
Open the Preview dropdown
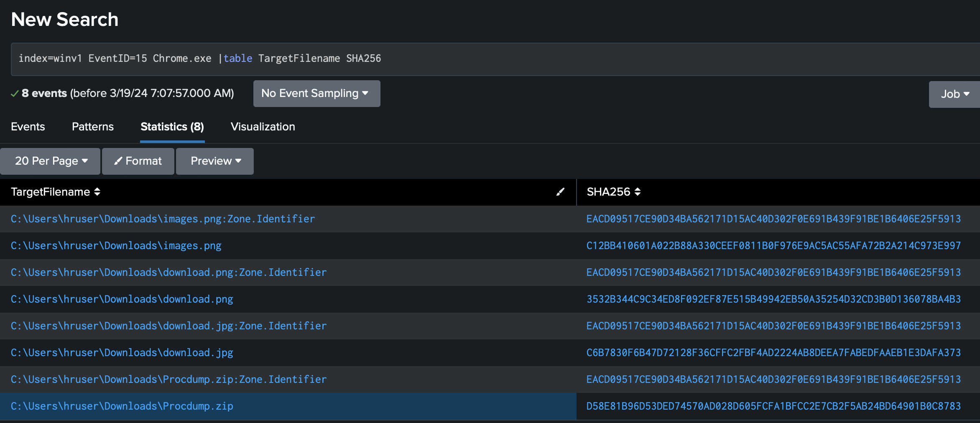(215, 161)
